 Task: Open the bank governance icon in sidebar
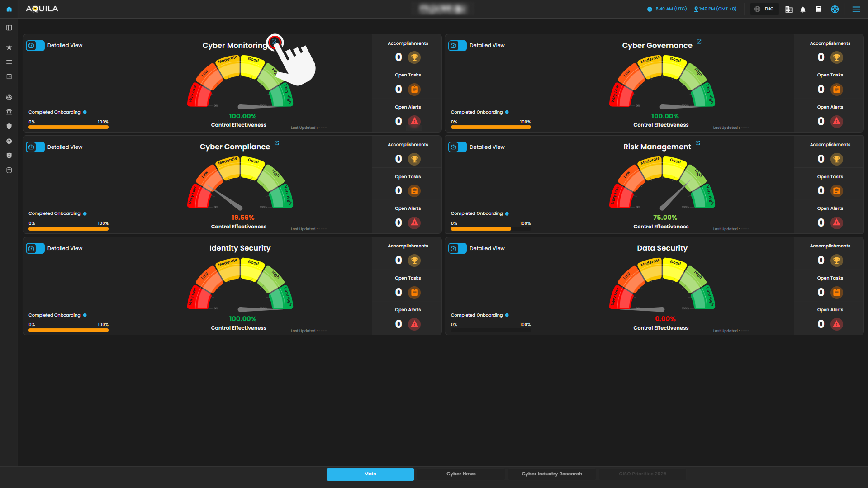click(x=9, y=112)
